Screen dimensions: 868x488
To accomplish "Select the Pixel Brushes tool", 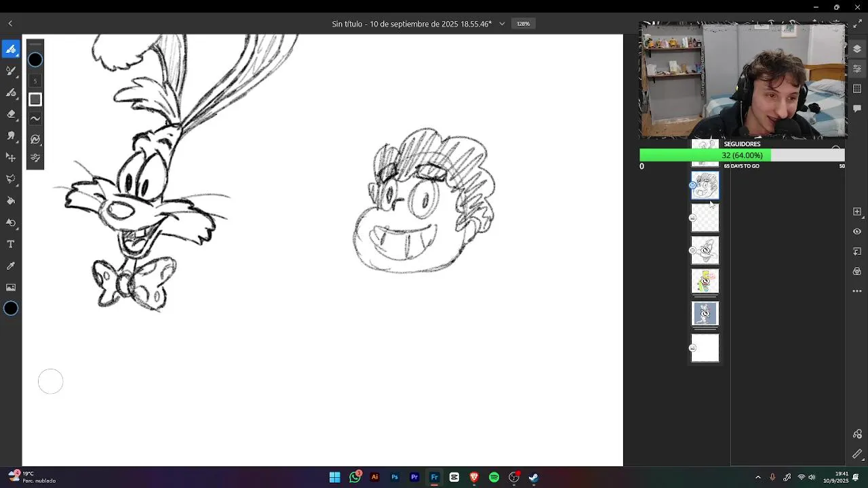I will tap(11, 49).
